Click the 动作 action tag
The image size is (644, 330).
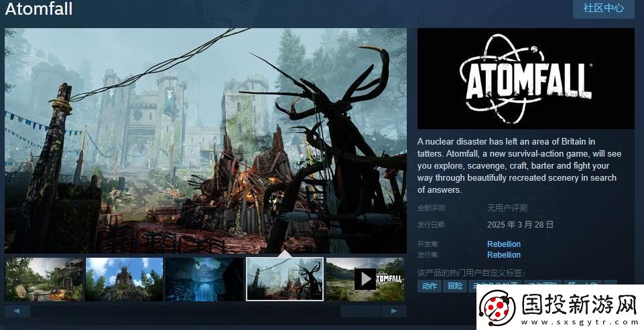(430, 286)
